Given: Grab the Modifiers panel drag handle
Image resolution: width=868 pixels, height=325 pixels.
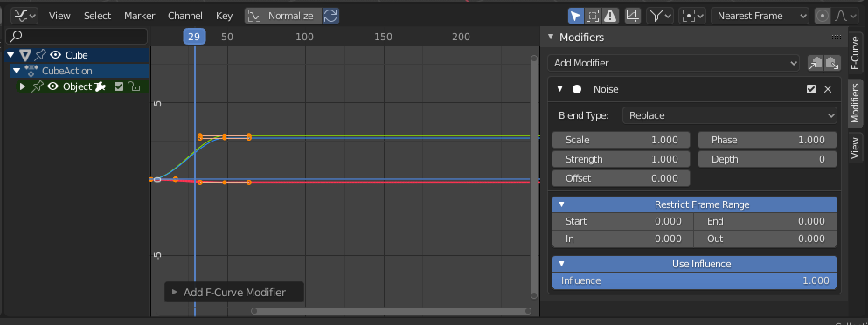Looking at the screenshot, I should point(836,37).
